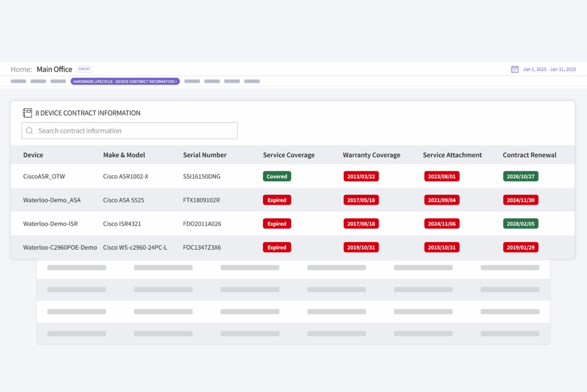
Task: Click the contract notebook icon beside the panel title
Action: coord(27,112)
